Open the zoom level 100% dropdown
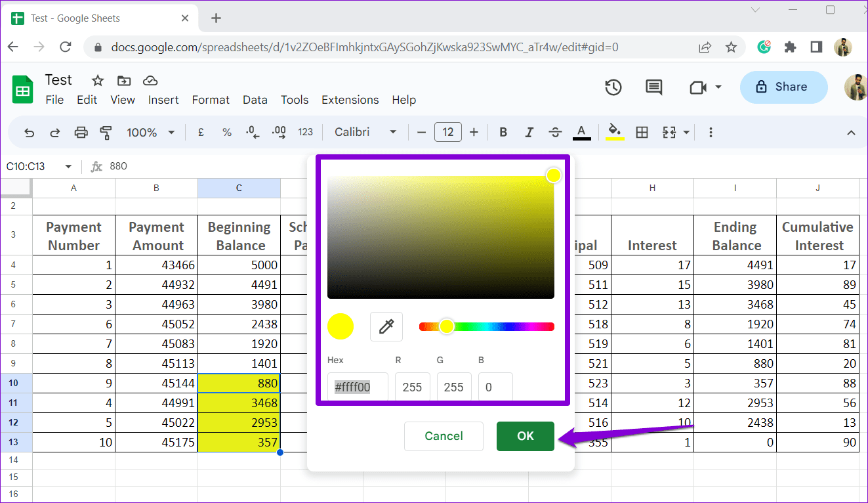Viewport: 868px width, 503px height. (x=151, y=133)
